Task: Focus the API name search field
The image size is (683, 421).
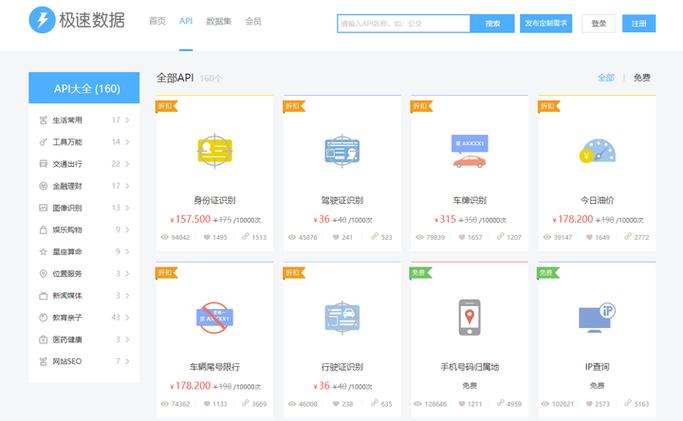Action: pyautogui.click(x=404, y=24)
